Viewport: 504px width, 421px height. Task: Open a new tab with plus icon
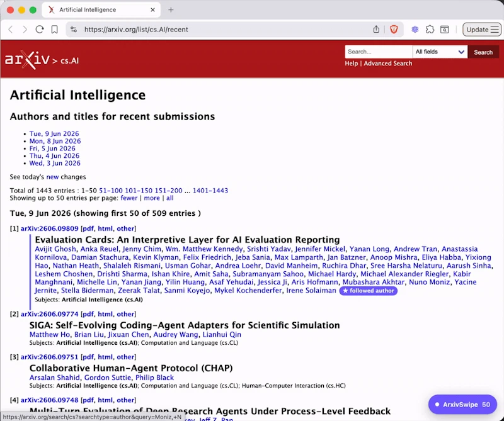(171, 10)
